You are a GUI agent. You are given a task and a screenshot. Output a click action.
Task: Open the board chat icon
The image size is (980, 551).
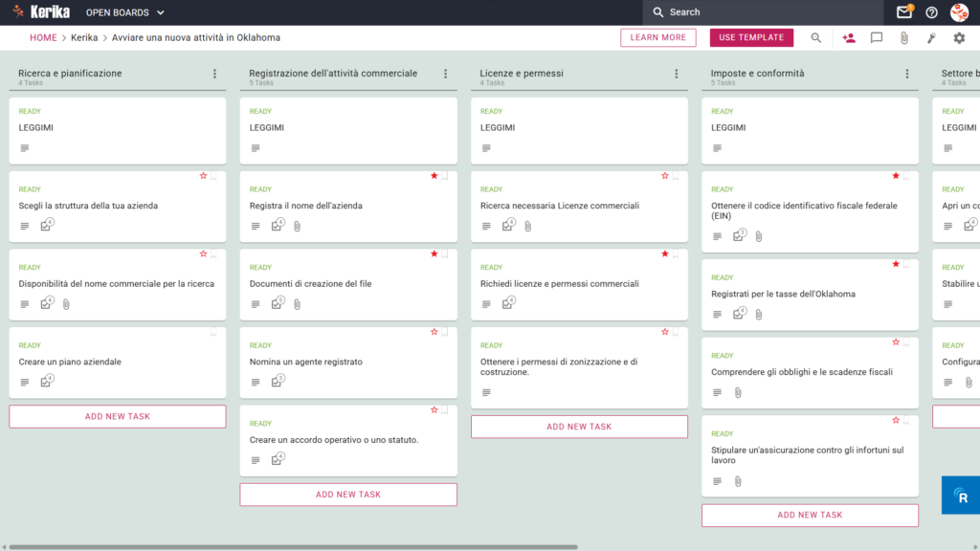coord(877,38)
